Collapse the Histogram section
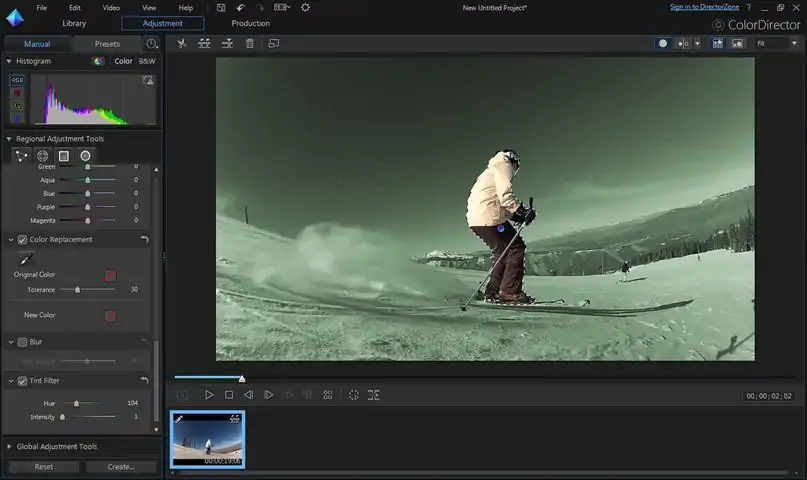This screenshot has width=807, height=480. 9,61
